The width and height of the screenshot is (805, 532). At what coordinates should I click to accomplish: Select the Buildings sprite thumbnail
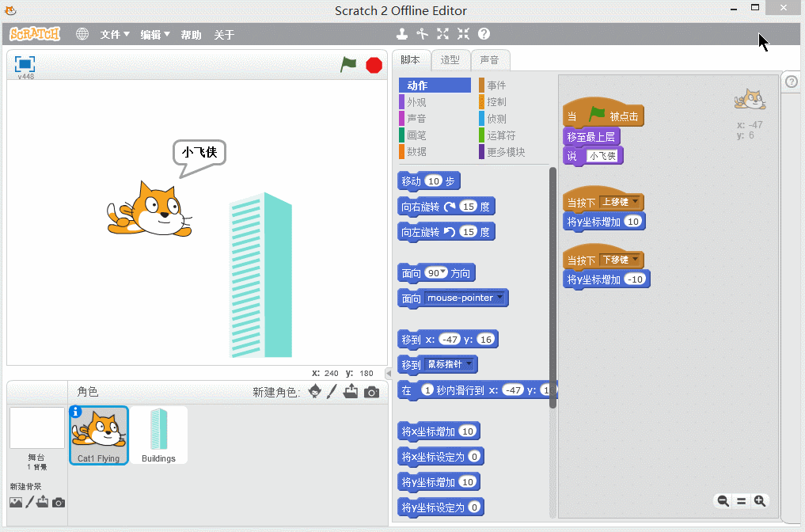coord(158,435)
